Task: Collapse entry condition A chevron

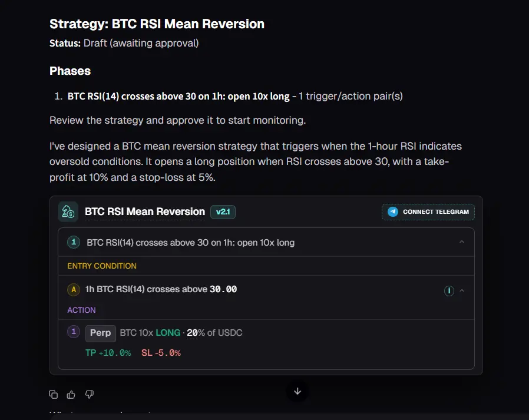Action: [x=462, y=290]
